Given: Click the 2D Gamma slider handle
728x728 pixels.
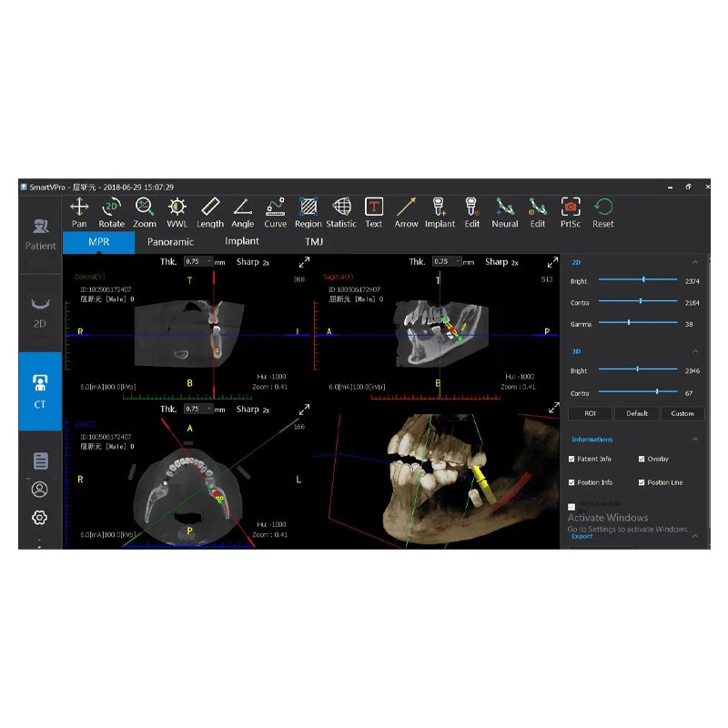Looking at the screenshot, I should (629, 322).
